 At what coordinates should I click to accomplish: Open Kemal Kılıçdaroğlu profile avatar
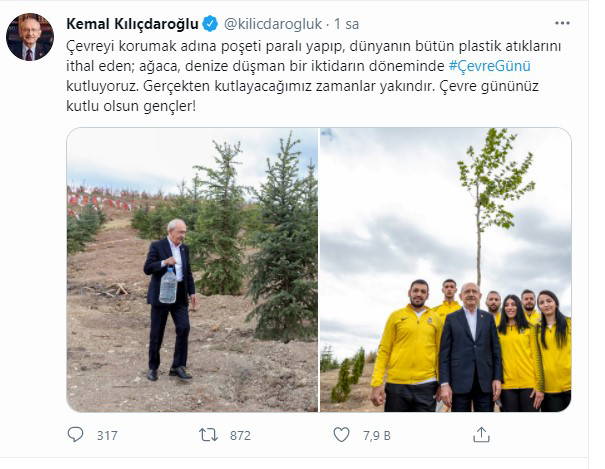pos(30,37)
